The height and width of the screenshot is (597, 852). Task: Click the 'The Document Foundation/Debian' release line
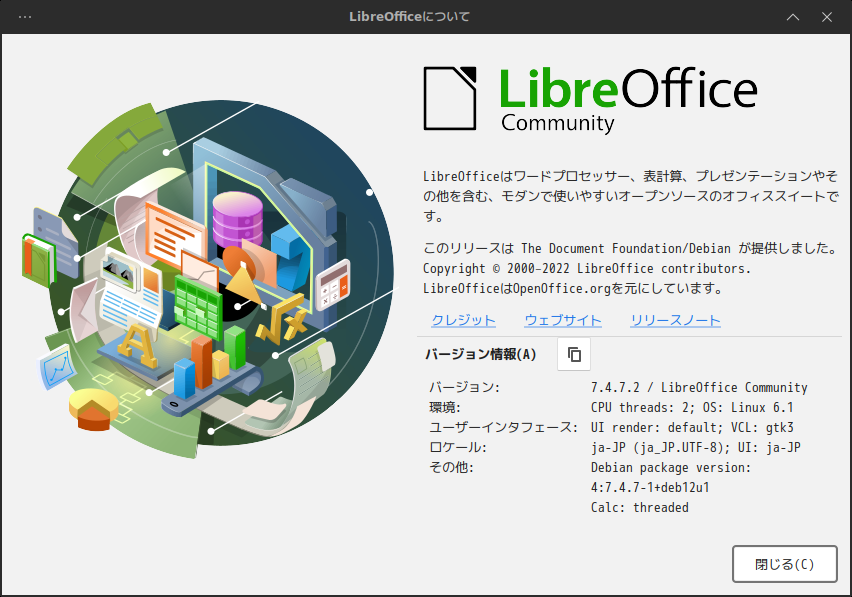coord(630,248)
